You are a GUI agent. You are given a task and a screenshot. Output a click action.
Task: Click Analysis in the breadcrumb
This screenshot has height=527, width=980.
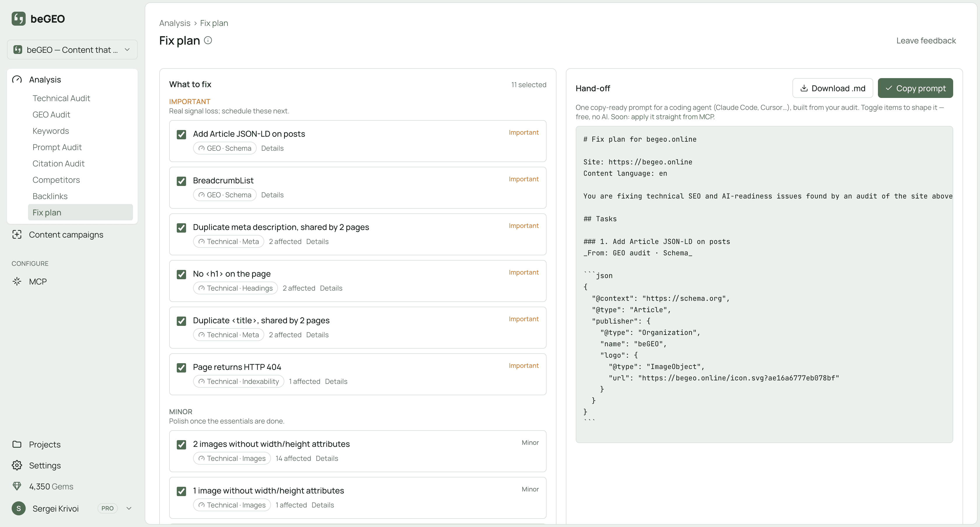(x=175, y=23)
